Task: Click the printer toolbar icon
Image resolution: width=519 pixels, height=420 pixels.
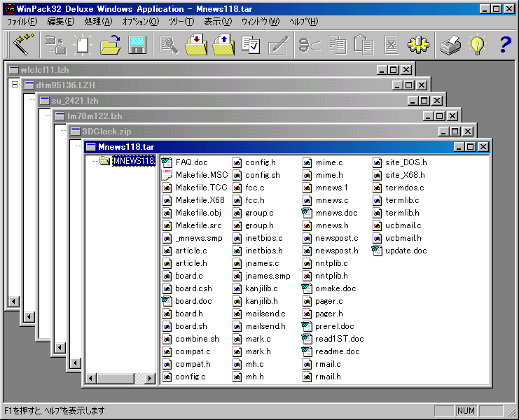Action: tap(450, 44)
